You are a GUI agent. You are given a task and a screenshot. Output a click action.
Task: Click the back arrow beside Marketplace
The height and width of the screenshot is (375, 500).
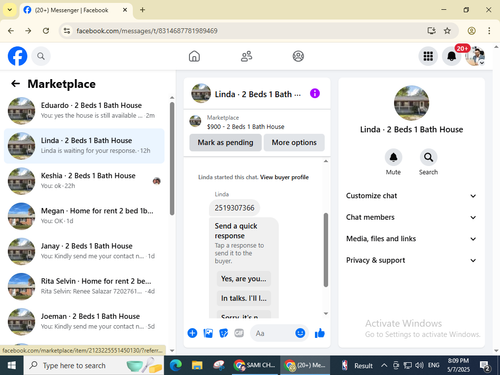[16, 84]
